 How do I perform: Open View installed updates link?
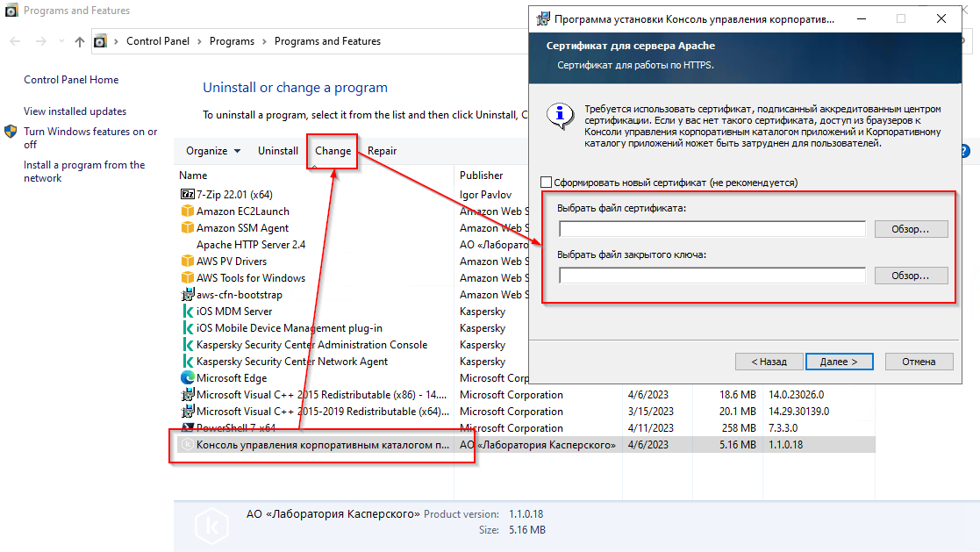click(x=75, y=111)
